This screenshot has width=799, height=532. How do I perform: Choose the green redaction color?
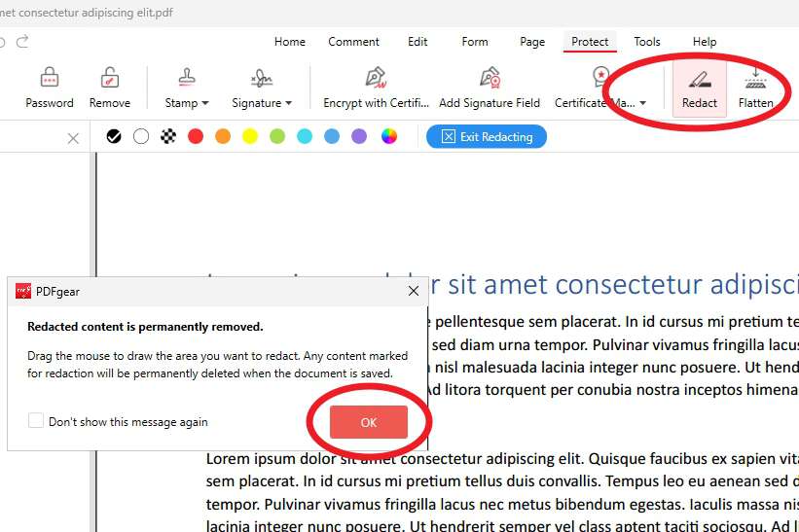[277, 136]
